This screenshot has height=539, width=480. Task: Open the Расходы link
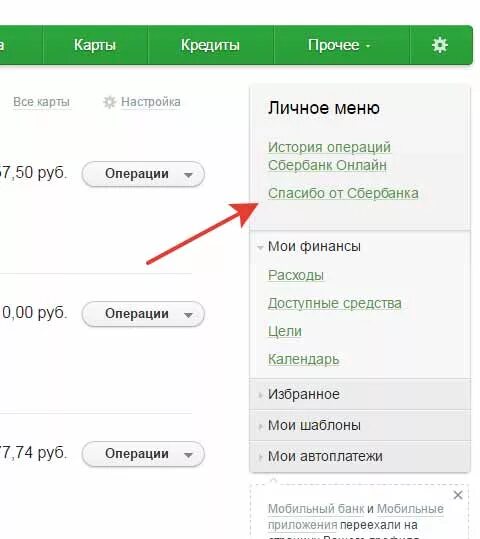coord(296,275)
